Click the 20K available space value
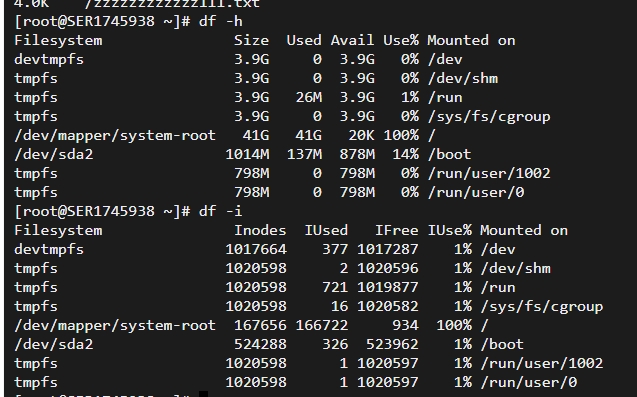This screenshot has height=397, width=637. click(362, 135)
